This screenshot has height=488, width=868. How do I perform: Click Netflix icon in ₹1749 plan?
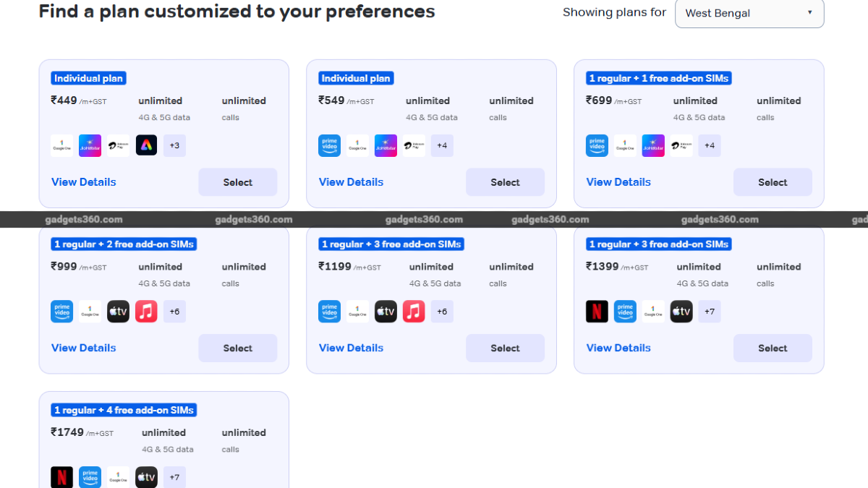(61, 477)
